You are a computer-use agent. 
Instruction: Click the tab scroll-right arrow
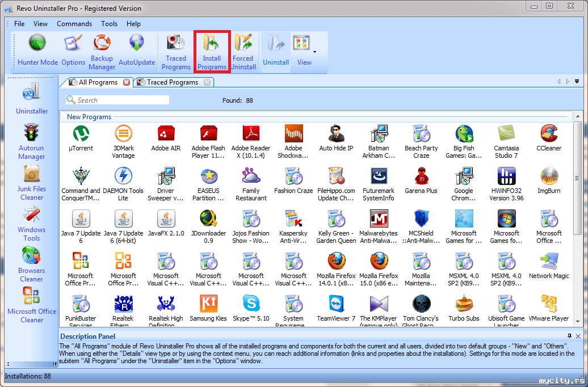(568, 81)
